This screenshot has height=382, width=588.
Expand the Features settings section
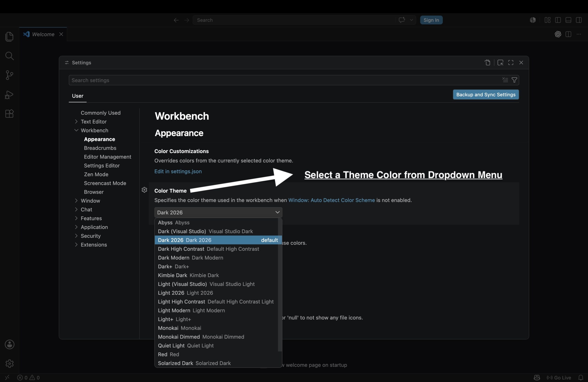(x=76, y=218)
